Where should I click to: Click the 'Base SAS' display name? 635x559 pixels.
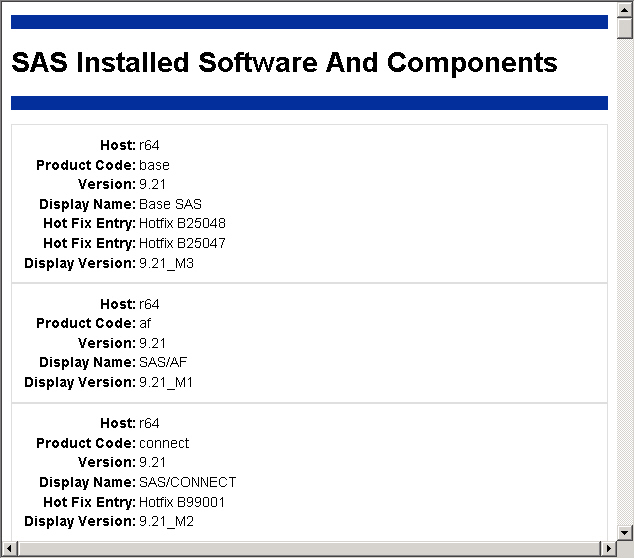tap(170, 204)
